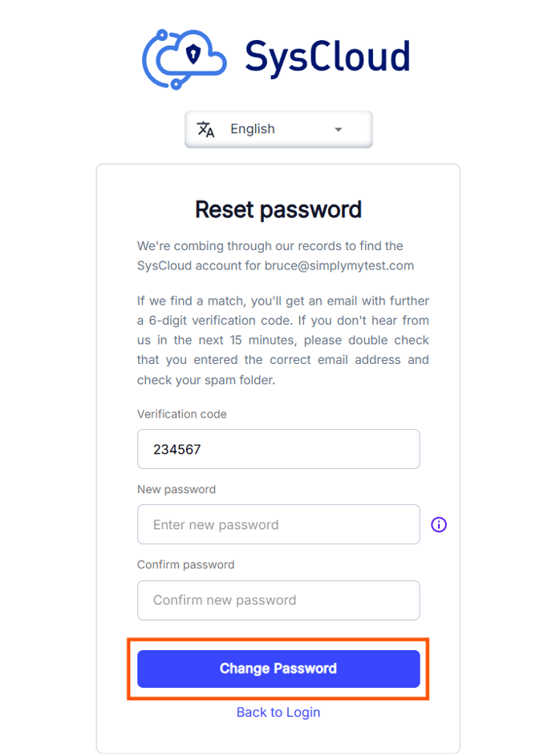552x756 pixels.
Task: Click the translate icon in the language selector
Action: click(x=205, y=129)
